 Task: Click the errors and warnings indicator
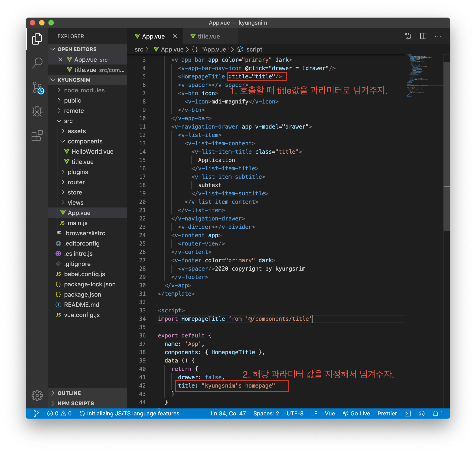point(59,413)
